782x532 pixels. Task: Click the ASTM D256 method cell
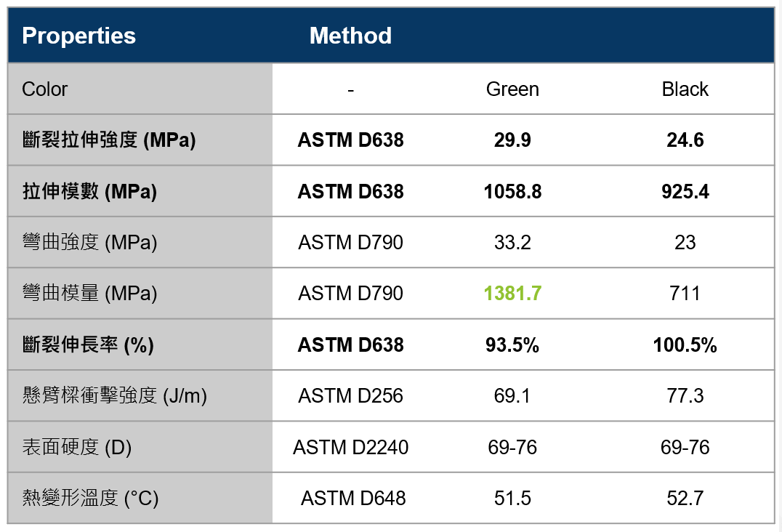pyautogui.click(x=350, y=396)
